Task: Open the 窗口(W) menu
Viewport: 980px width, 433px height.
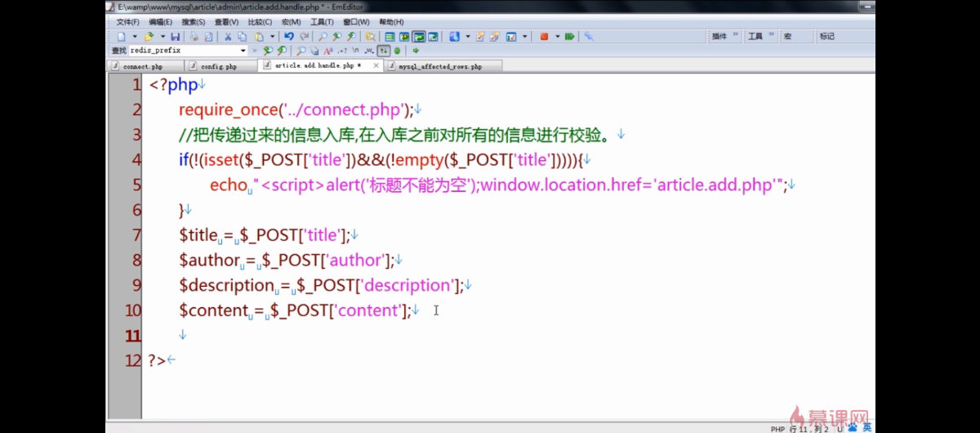Action: click(356, 22)
